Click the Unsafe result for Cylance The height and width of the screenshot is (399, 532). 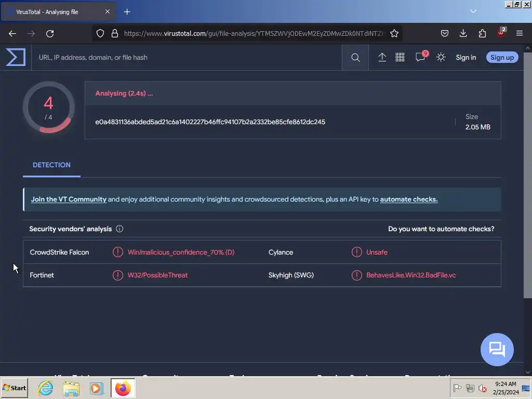tap(377, 252)
